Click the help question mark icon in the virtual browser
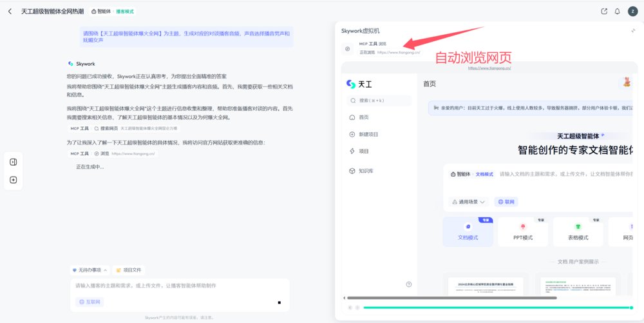The width and height of the screenshot is (644, 323). [x=409, y=284]
